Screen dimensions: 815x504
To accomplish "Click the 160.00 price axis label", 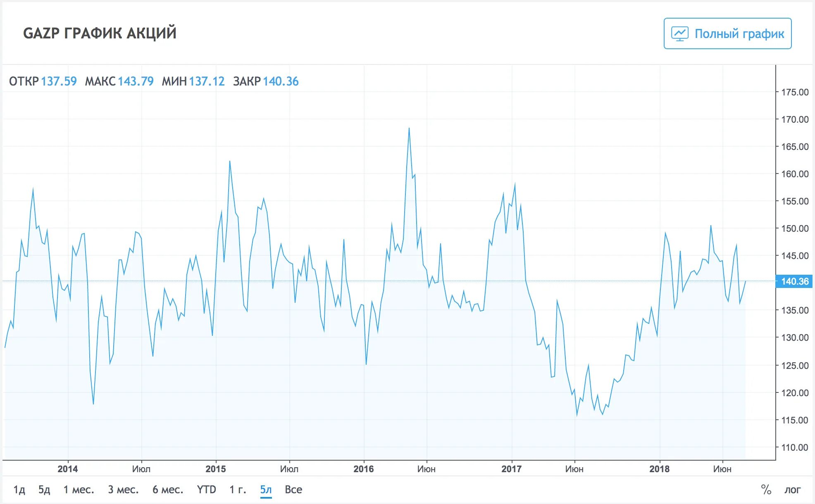I will [795, 174].
